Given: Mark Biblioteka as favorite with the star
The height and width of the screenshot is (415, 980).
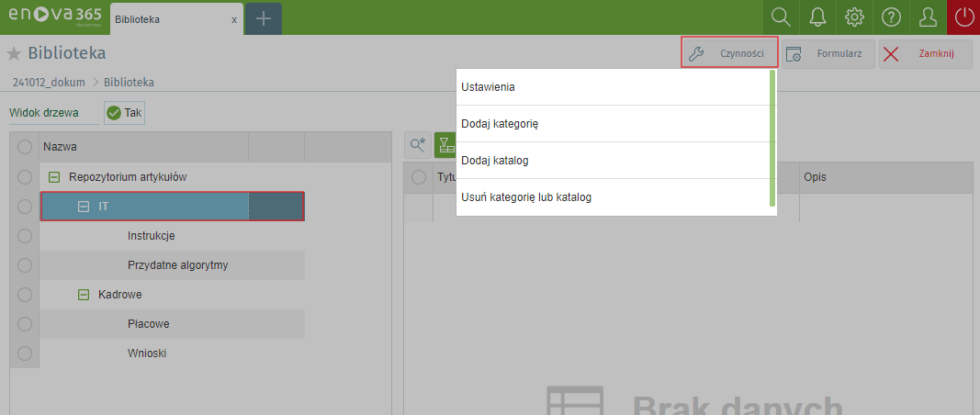Looking at the screenshot, I should 15,53.
